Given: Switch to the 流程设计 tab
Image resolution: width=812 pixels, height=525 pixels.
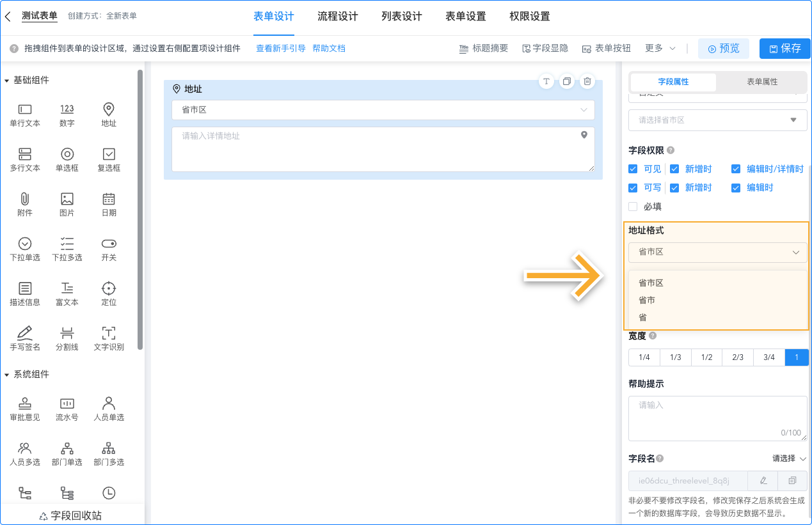Looking at the screenshot, I should point(337,17).
